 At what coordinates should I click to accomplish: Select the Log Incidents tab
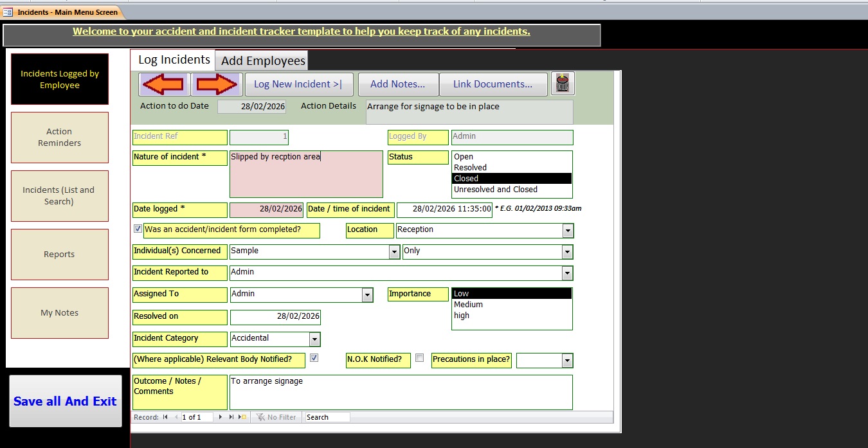[174, 60]
